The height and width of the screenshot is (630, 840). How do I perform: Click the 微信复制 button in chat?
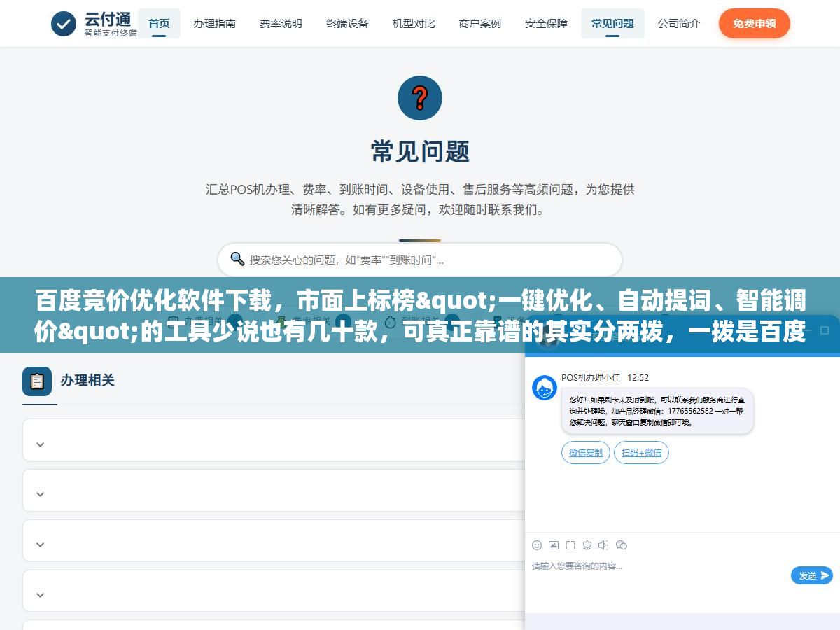(586, 453)
